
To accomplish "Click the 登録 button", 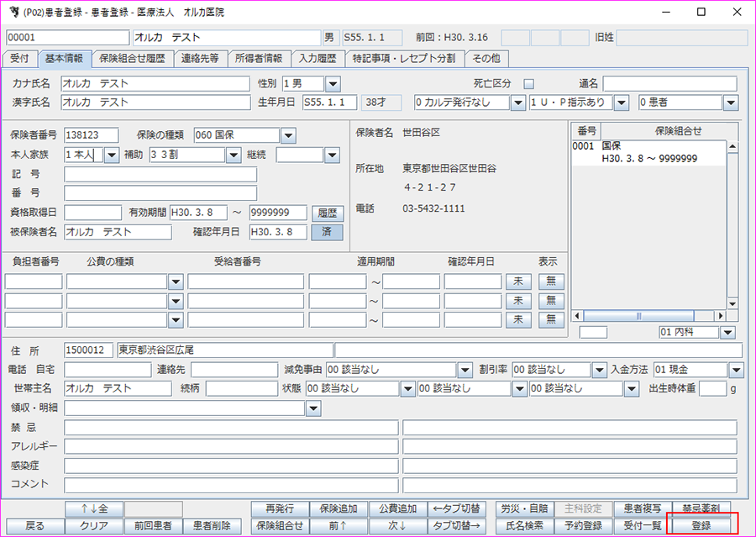I will pos(701,525).
